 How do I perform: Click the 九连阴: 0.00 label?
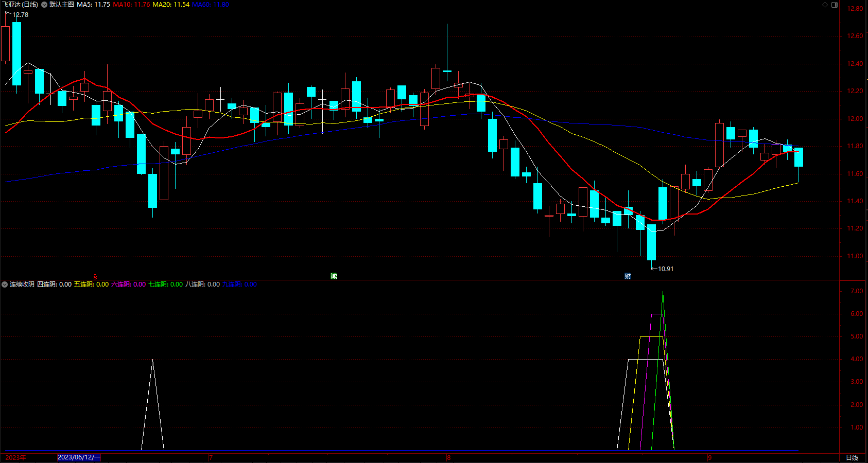pyautogui.click(x=240, y=284)
